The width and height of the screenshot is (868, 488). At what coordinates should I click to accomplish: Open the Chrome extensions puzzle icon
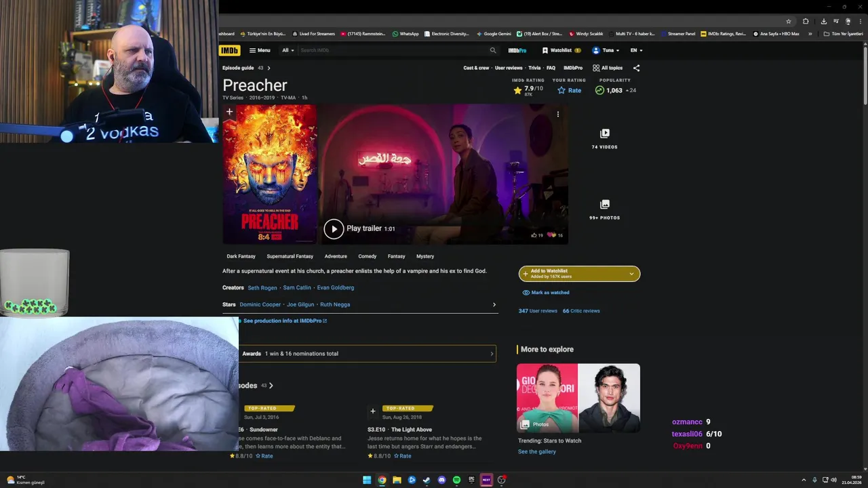pyautogui.click(x=806, y=21)
